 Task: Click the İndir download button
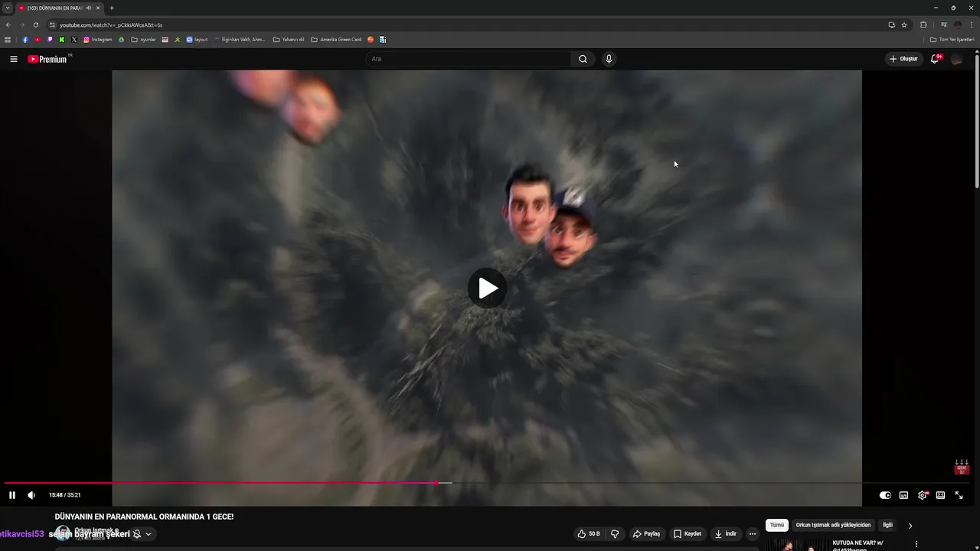pyautogui.click(x=726, y=533)
